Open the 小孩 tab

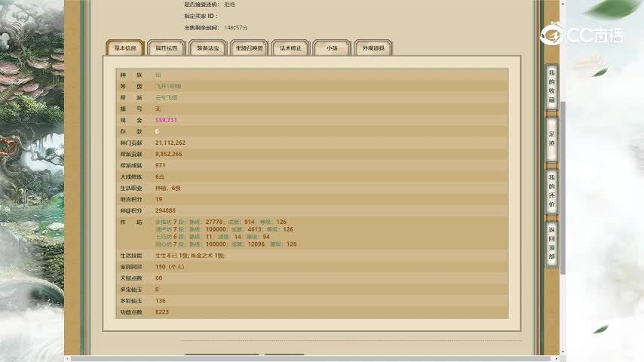332,48
